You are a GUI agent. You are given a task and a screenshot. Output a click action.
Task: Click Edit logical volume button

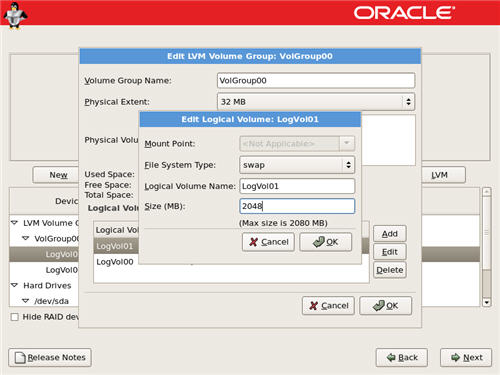click(x=390, y=252)
